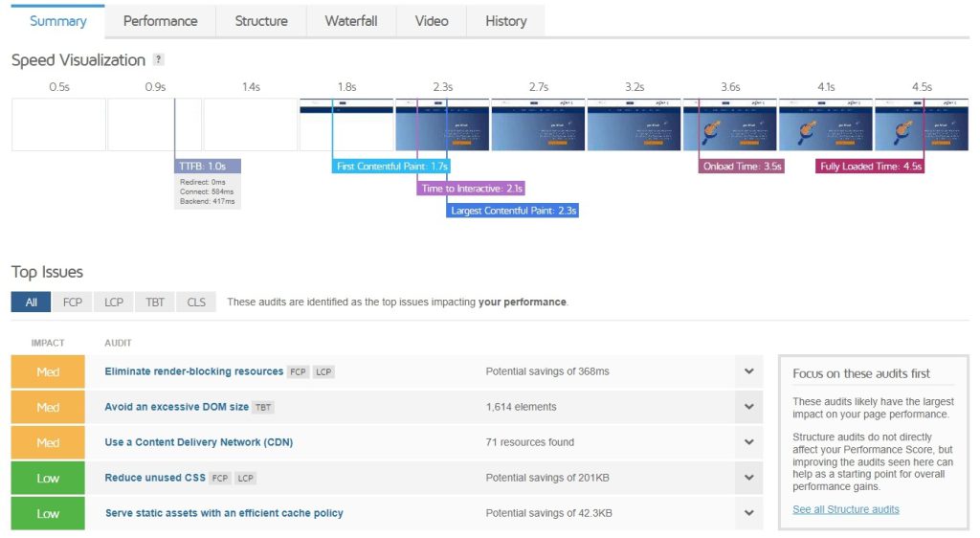The width and height of the screenshot is (980, 538).
Task: Open Eliminate render-blocking resources audit
Action: click(x=193, y=371)
